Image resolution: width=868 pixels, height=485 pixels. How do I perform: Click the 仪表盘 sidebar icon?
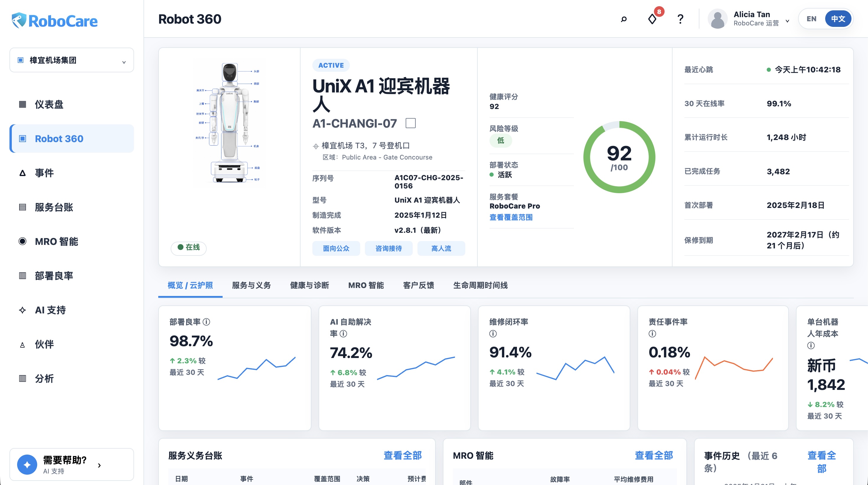(x=22, y=104)
